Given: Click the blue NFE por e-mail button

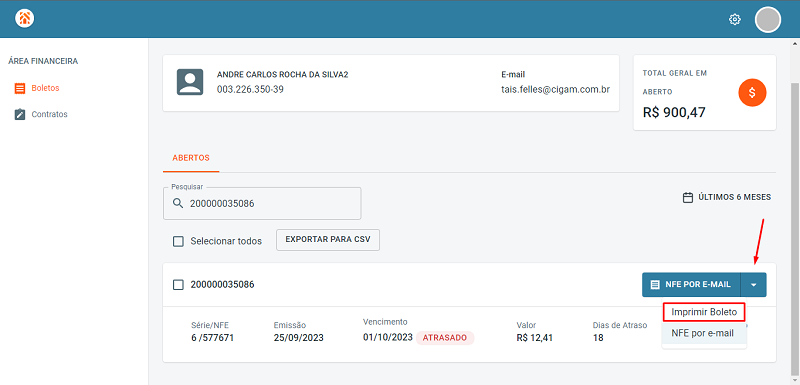Looking at the screenshot, I should tap(691, 285).
